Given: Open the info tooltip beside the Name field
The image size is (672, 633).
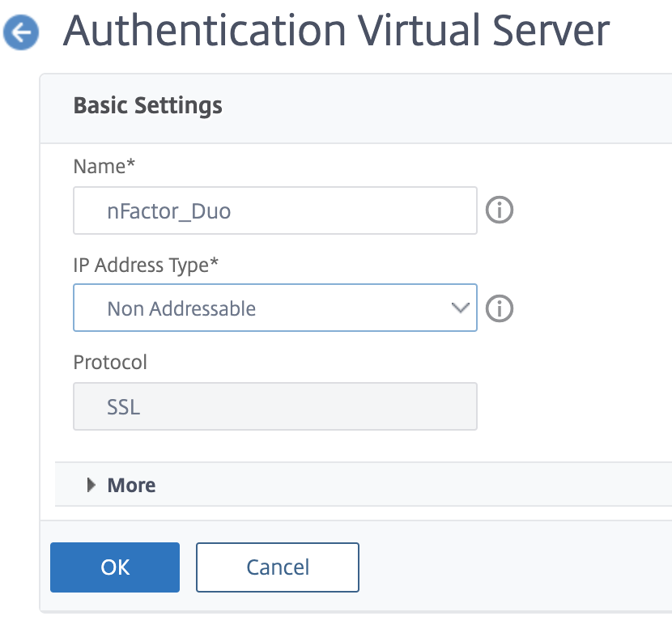Looking at the screenshot, I should 500,210.
